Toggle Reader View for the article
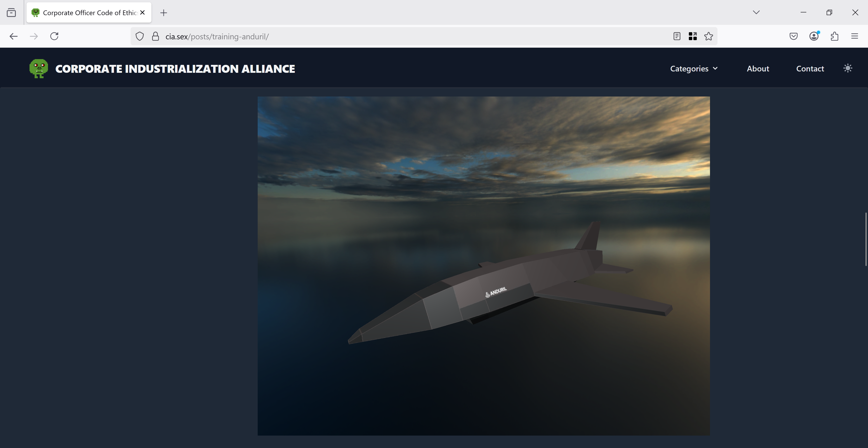The width and height of the screenshot is (868, 448). [676, 36]
